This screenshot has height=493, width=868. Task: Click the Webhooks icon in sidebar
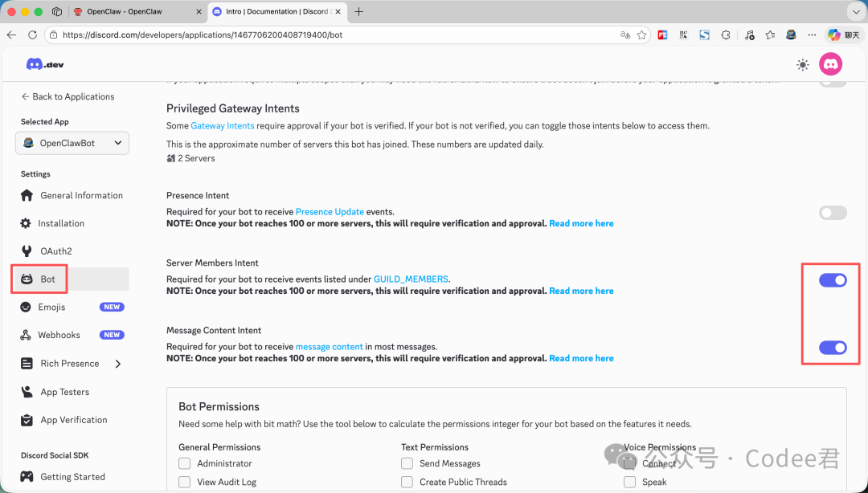pyautogui.click(x=26, y=335)
